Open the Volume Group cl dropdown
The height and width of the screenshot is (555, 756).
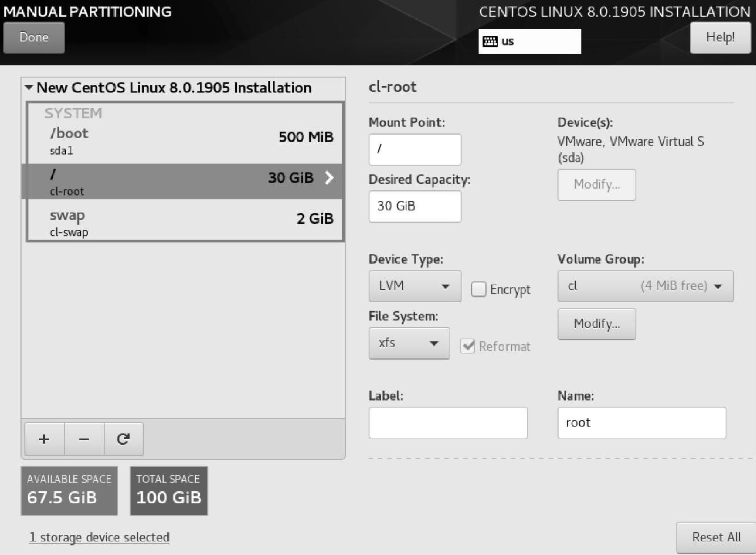pos(645,286)
